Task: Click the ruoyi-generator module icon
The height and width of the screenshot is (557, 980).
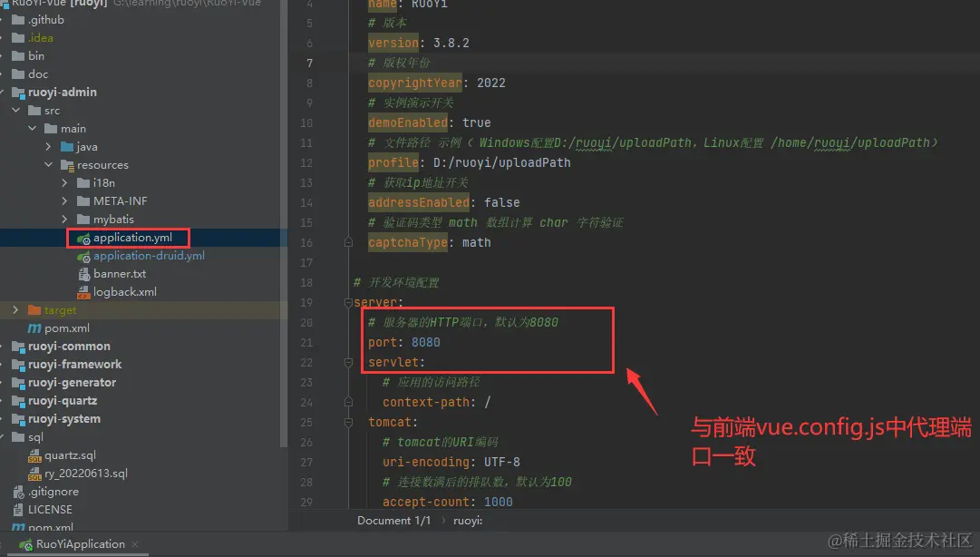Action: tap(18, 383)
